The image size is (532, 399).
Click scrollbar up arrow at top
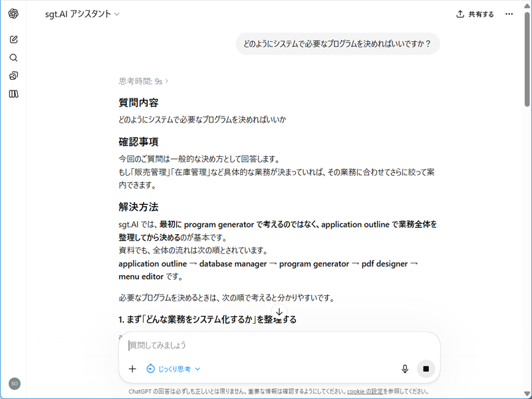(527, 5)
